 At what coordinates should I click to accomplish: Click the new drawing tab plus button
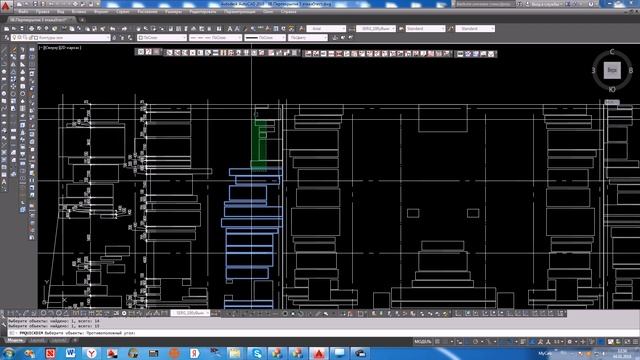click(82, 20)
